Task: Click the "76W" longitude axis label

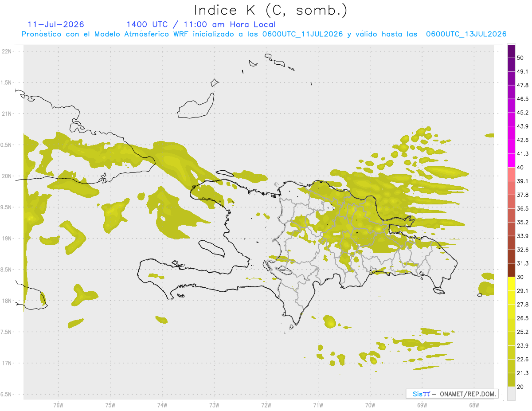Action: [x=58, y=405]
